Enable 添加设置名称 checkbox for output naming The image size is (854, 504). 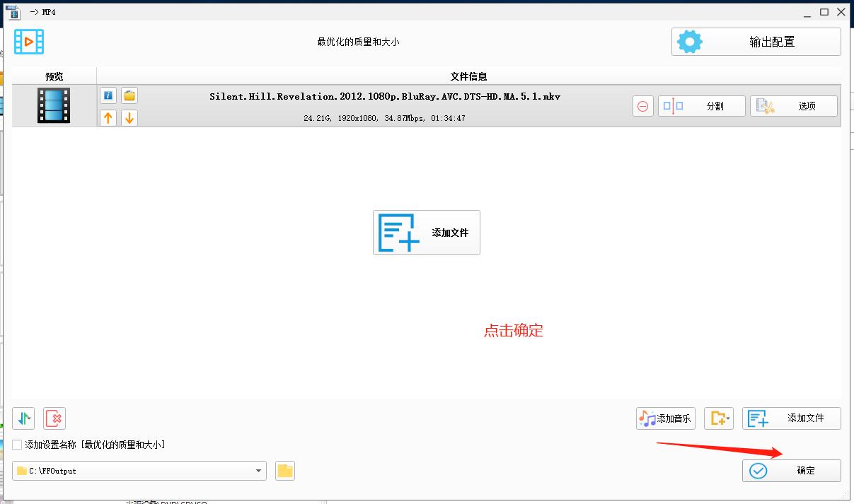pyautogui.click(x=16, y=445)
